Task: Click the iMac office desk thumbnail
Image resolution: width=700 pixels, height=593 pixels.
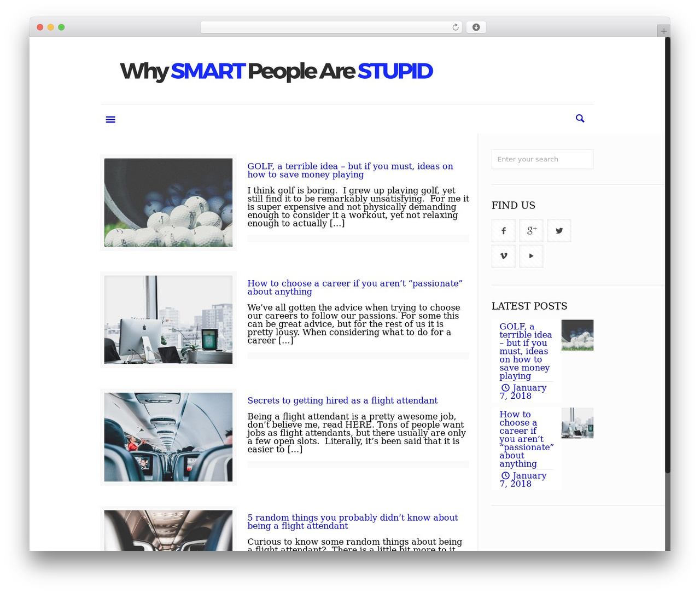Action: click(x=168, y=319)
